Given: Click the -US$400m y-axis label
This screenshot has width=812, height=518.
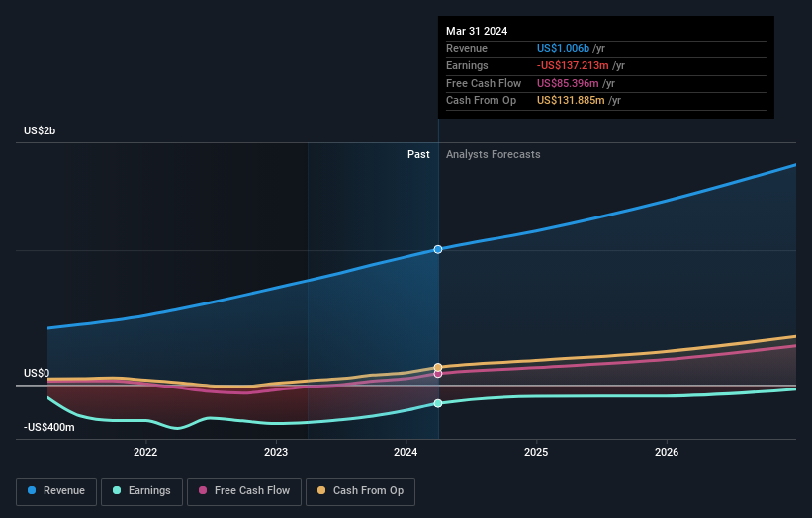Looking at the screenshot, I should [x=48, y=427].
